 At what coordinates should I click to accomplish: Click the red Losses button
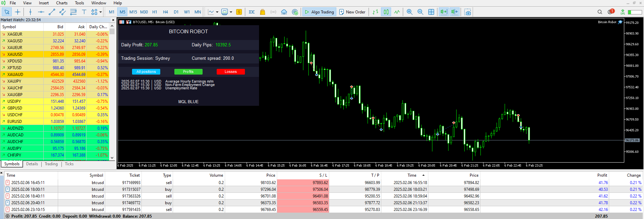tap(231, 72)
